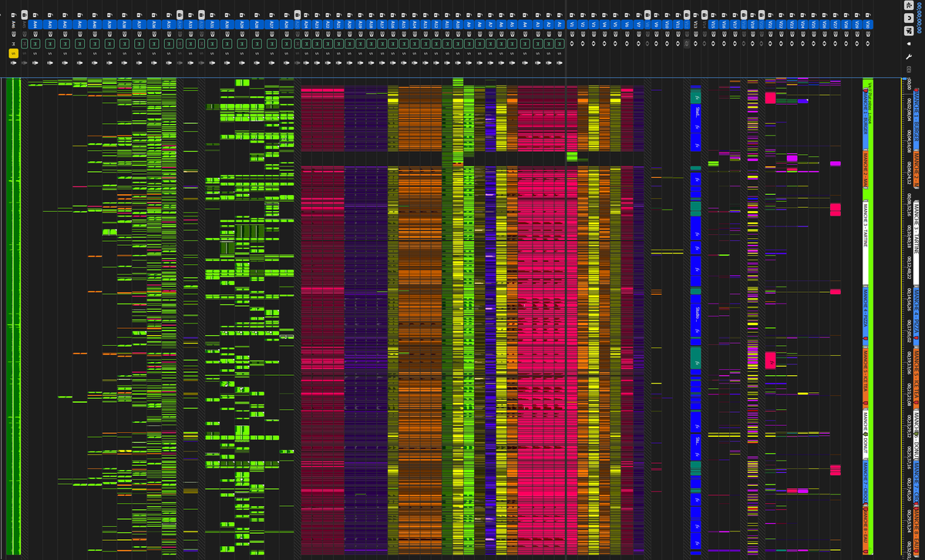Disable the yellow Solo on track A46
The width and height of the screenshot is (925, 560).
tap(14, 54)
